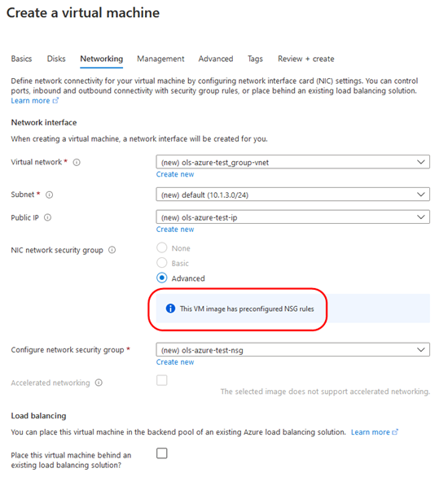
Task: Toggle the Accelerated networking checkbox
Action: (161, 380)
